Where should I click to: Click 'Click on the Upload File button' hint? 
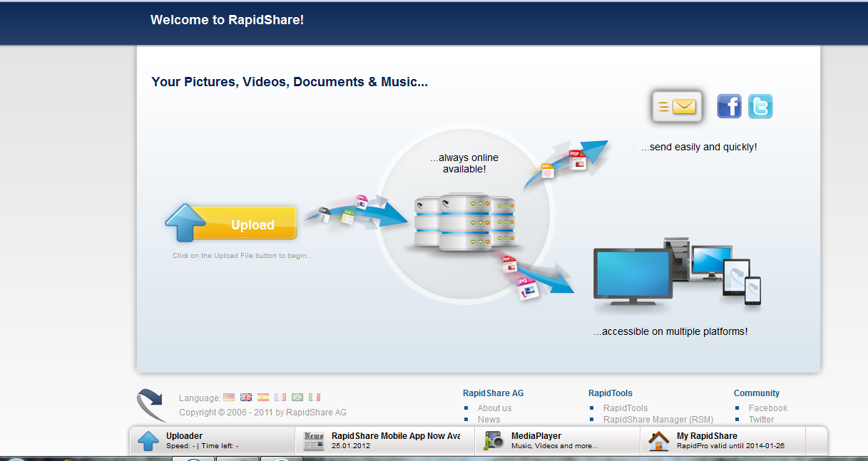point(242,256)
